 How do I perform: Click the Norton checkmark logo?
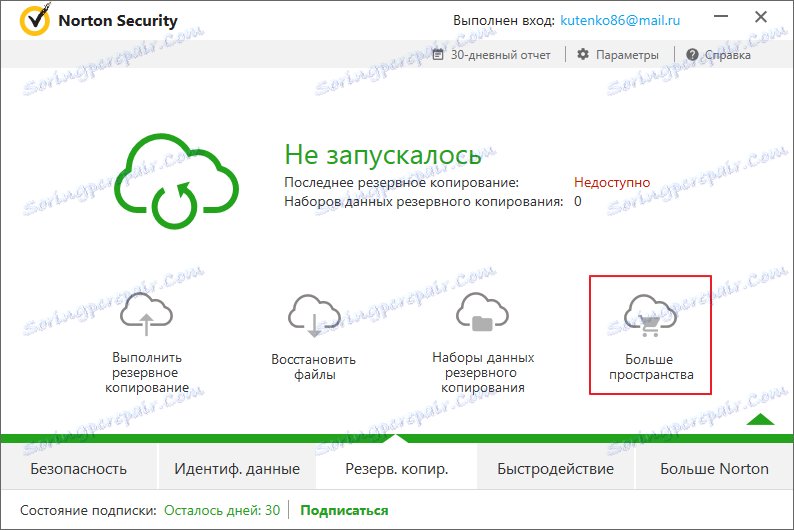coord(35,19)
